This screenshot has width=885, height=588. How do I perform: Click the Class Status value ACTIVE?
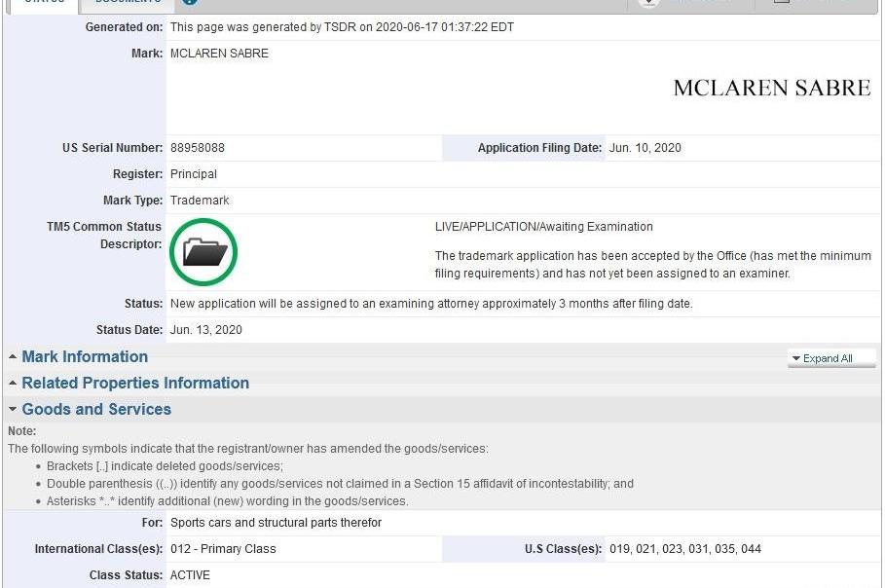click(190, 575)
